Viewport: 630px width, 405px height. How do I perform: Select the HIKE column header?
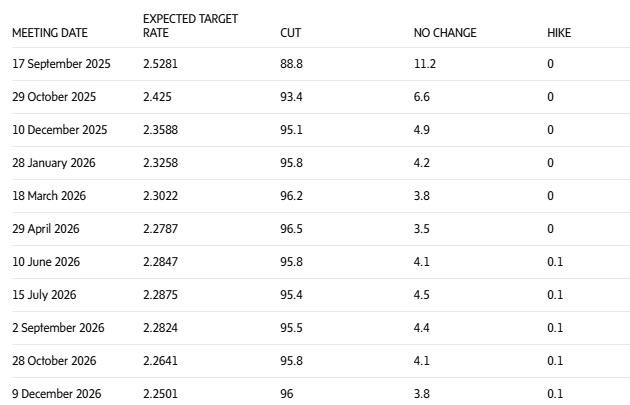(x=559, y=33)
